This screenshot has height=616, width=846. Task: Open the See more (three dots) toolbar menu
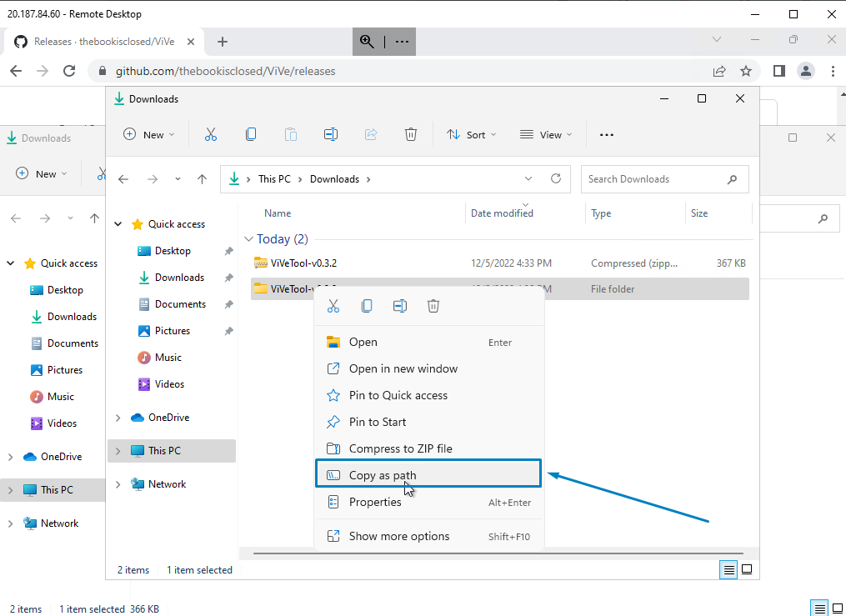point(607,135)
